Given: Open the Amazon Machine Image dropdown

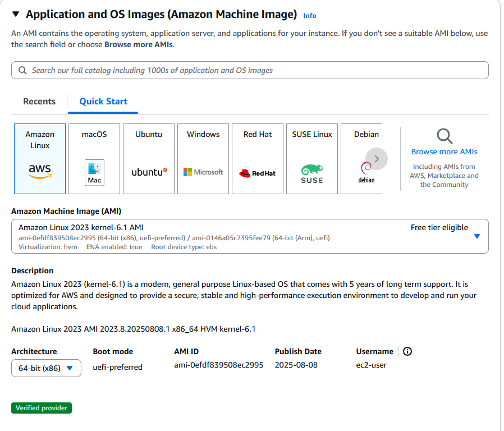Looking at the screenshot, I should pos(476,236).
